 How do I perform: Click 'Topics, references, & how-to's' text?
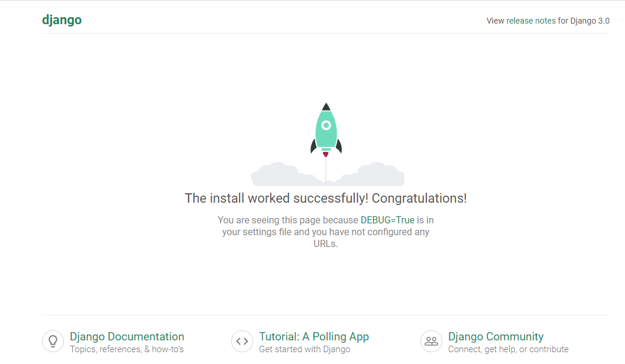point(127,349)
